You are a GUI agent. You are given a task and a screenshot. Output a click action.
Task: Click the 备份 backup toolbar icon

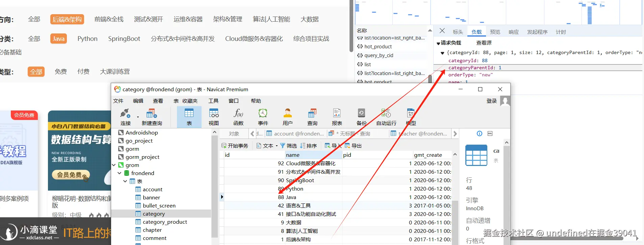pos(361,117)
